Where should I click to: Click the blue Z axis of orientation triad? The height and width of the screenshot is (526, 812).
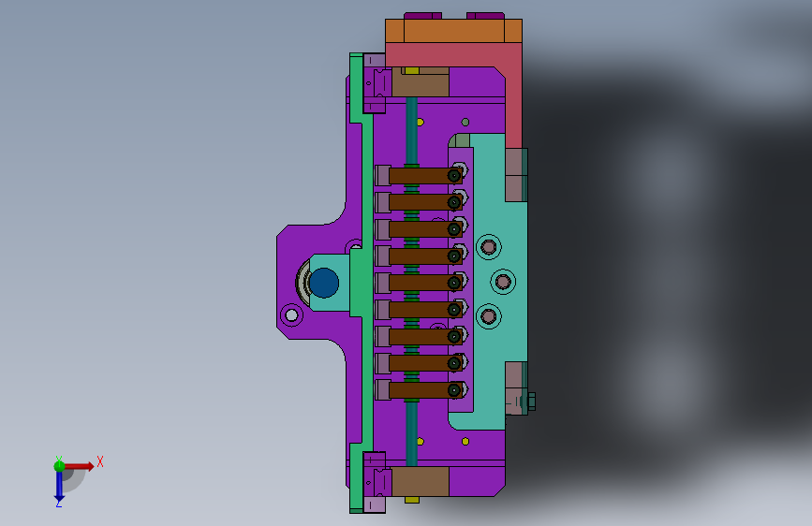coord(59,486)
